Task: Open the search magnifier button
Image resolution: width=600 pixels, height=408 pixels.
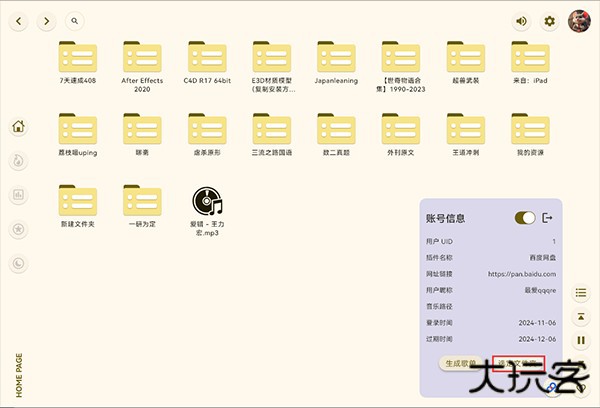Action: (75, 21)
